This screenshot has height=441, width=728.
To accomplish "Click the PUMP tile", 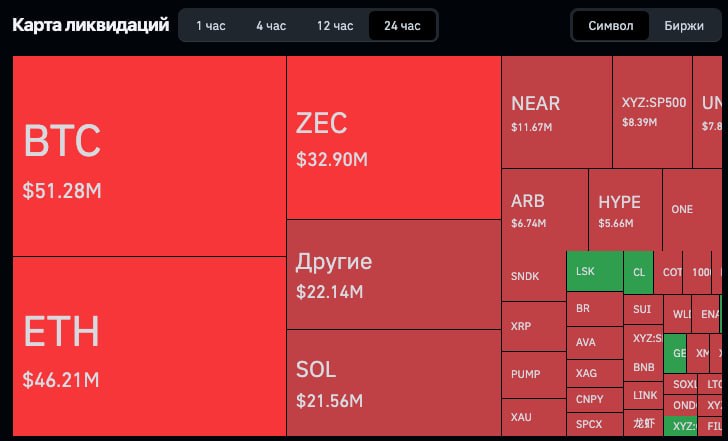I will pyautogui.click(x=534, y=375).
